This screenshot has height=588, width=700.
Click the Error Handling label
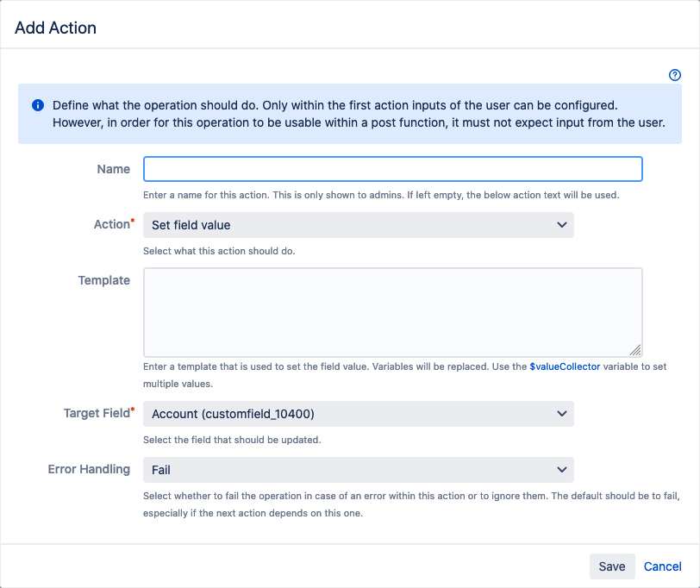click(x=89, y=469)
